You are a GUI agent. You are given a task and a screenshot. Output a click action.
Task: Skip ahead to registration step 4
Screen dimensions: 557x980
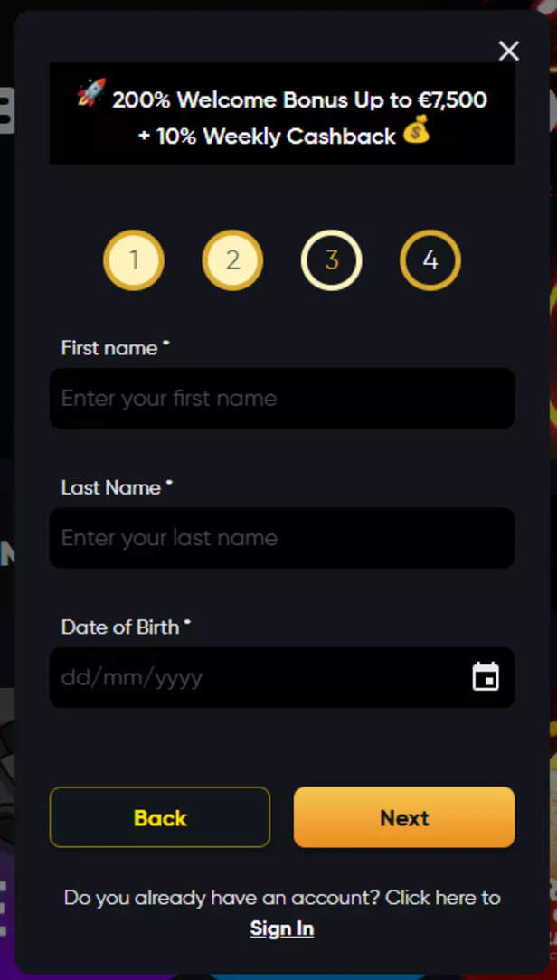click(x=430, y=260)
